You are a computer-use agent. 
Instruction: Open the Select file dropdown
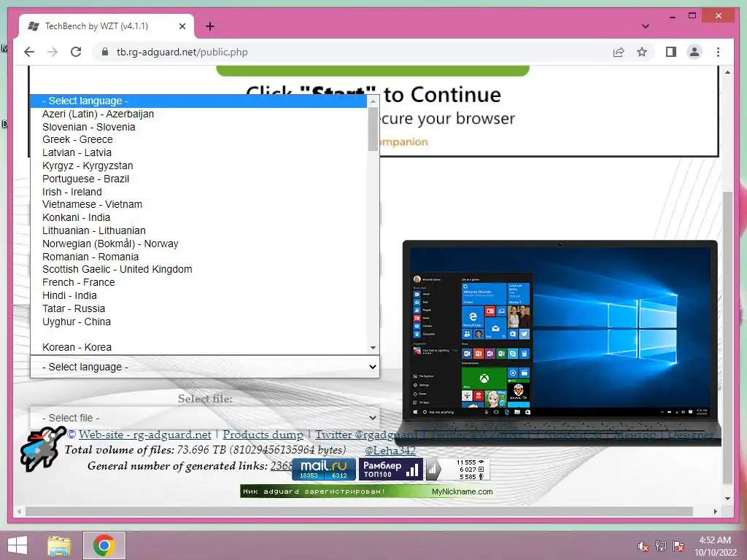tap(205, 418)
